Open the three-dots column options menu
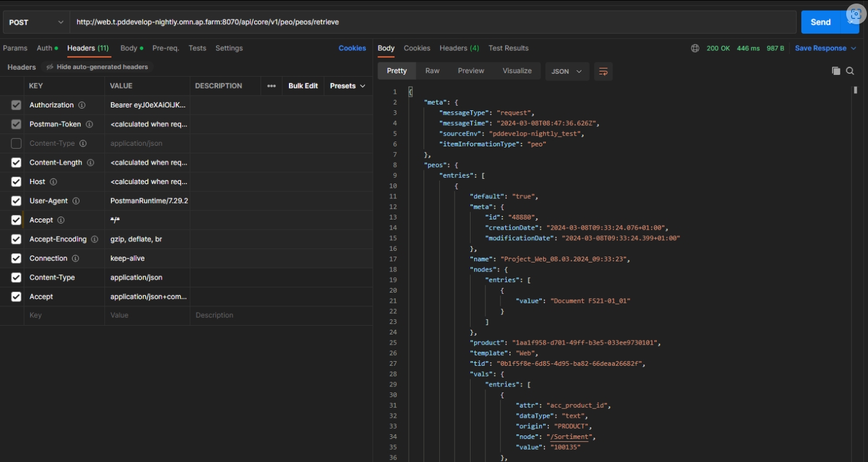868x462 pixels. coord(271,86)
